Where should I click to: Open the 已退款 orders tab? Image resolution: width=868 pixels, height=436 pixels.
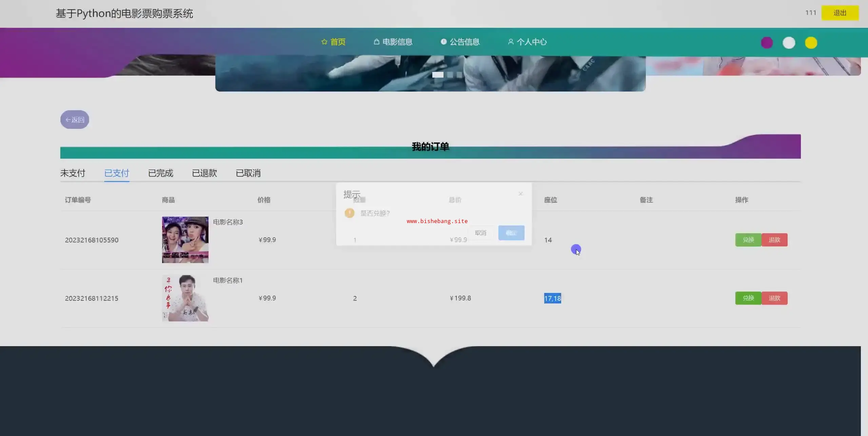[x=204, y=173]
